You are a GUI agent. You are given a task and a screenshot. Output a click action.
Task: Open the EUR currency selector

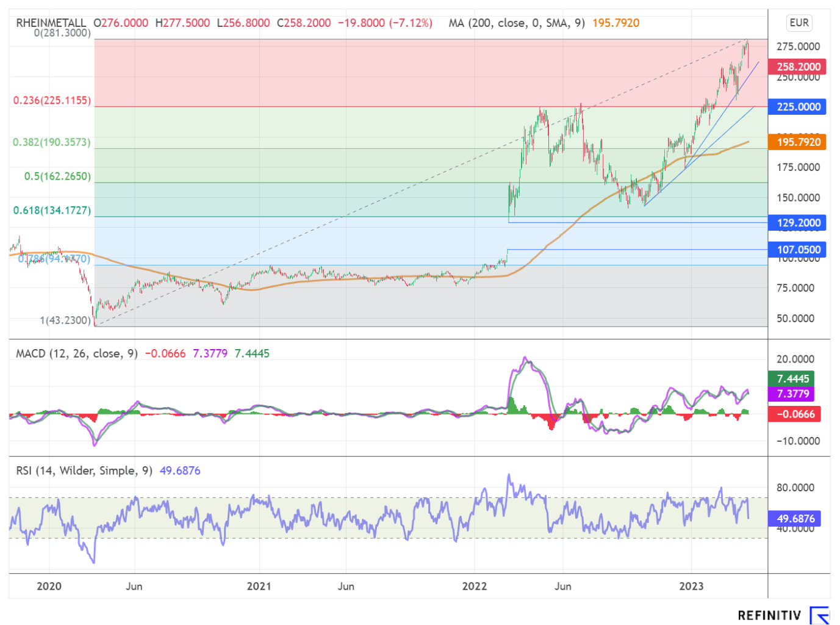(799, 23)
